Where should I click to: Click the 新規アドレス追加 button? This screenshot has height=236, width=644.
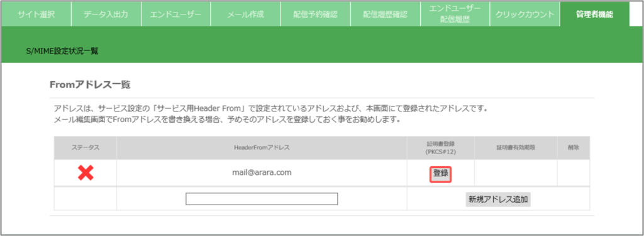point(498,199)
